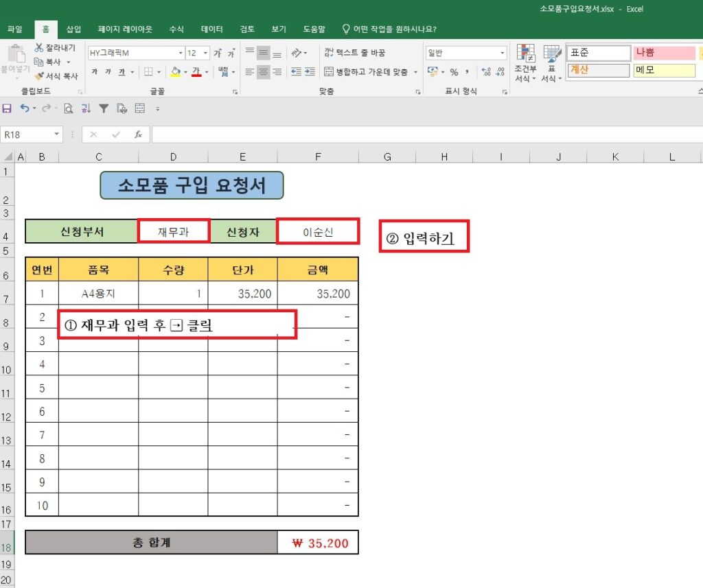
Task: Click the Cut (잘라내기) scissors button
Action: [55, 47]
